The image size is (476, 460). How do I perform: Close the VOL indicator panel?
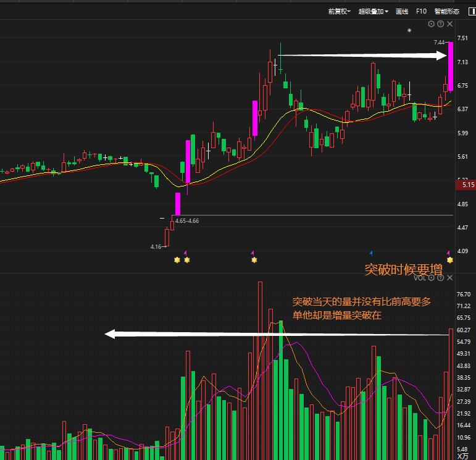[x=450, y=277]
